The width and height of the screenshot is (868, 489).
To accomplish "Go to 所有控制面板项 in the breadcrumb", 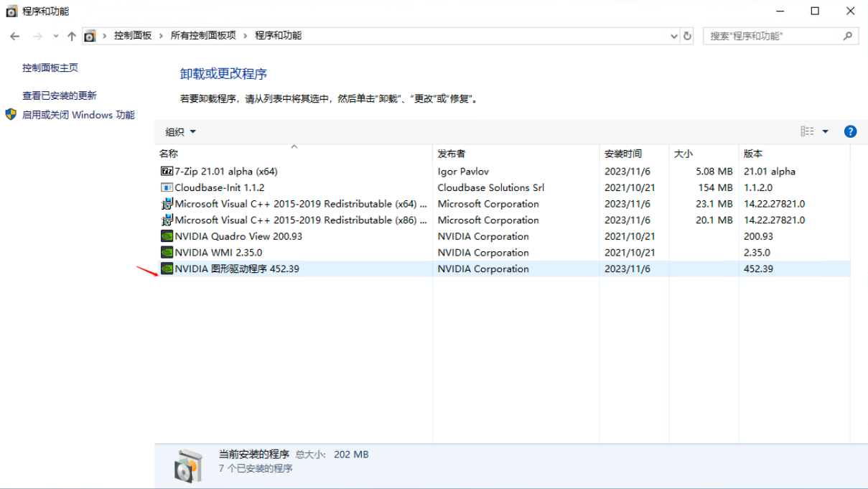I will (203, 36).
